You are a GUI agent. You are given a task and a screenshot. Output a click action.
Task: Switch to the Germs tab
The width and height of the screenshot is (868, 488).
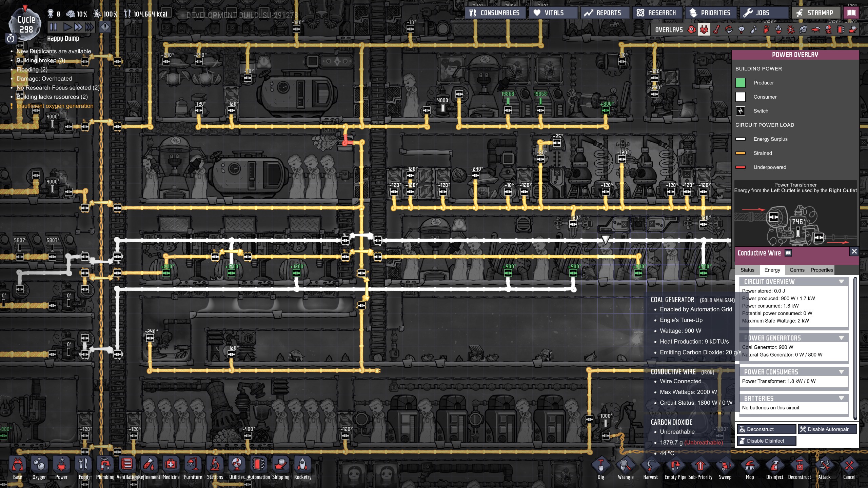click(x=797, y=270)
